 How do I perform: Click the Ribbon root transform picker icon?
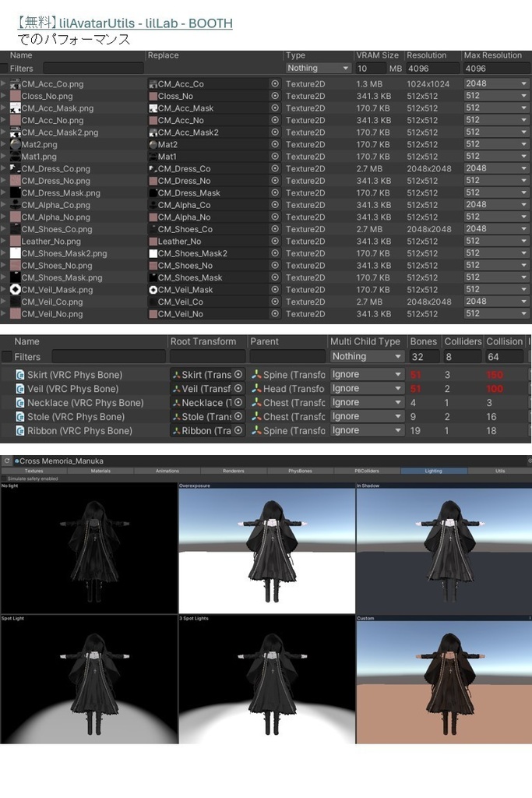tap(238, 430)
